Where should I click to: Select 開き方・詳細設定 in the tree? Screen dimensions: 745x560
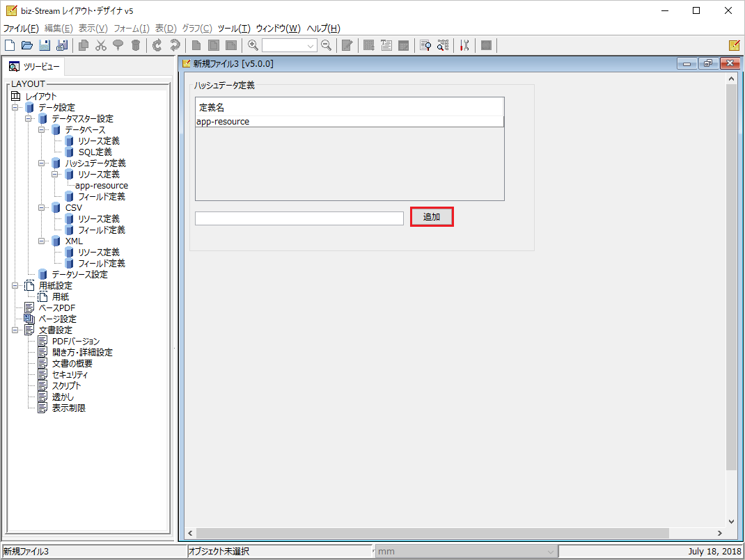(x=82, y=353)
